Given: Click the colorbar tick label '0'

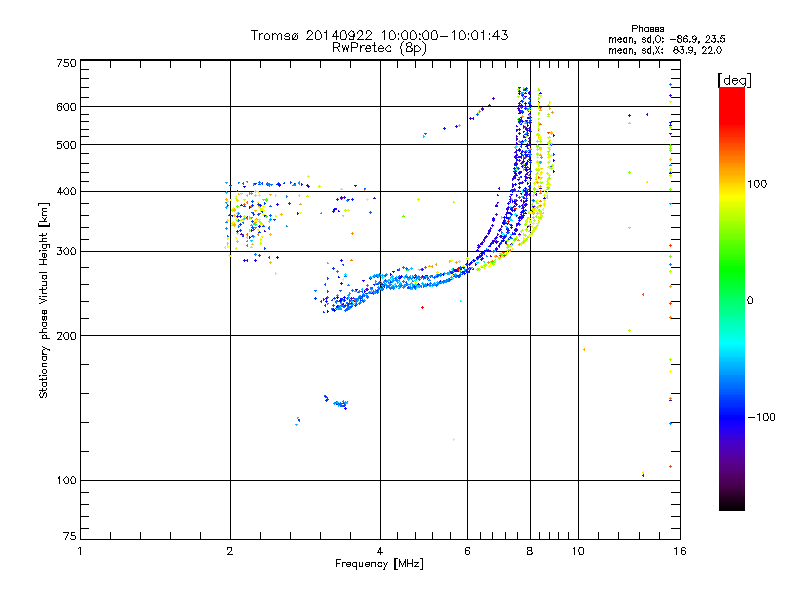Looking at the screenshot, I should (750, 301).
